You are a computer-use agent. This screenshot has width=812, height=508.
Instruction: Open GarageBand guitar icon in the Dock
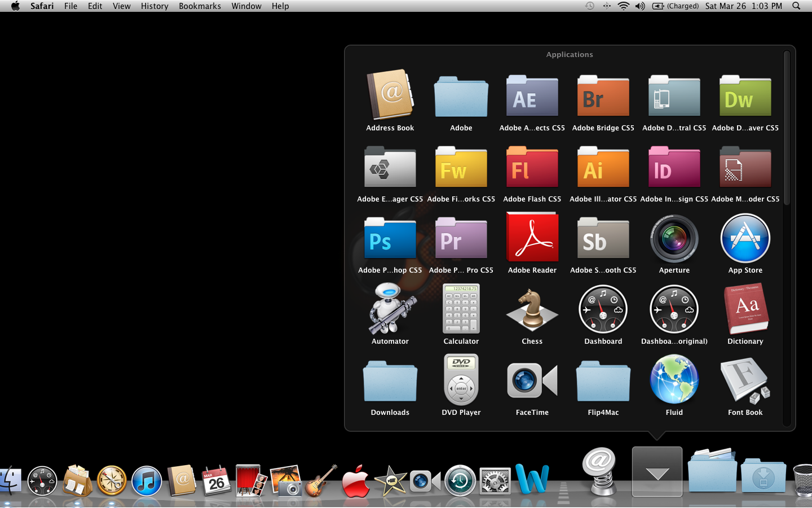pyautogui.click(x=321, y=480)
